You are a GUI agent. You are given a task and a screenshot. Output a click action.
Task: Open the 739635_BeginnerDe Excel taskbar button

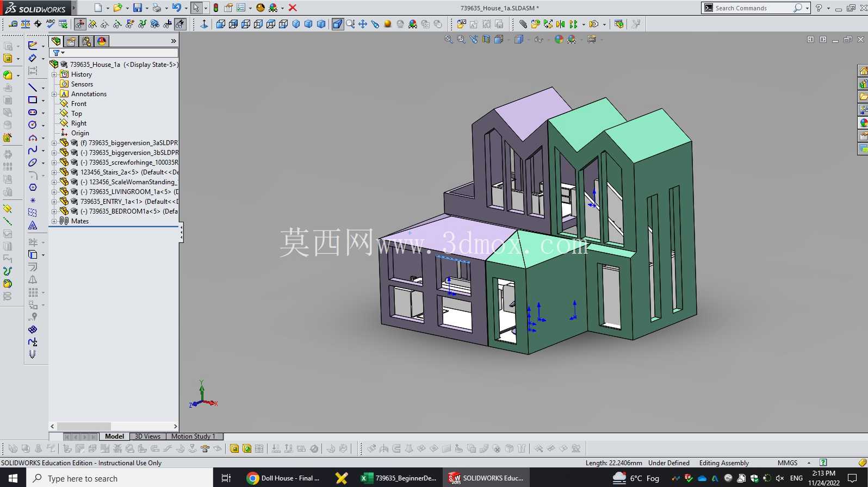click(399, 478)
